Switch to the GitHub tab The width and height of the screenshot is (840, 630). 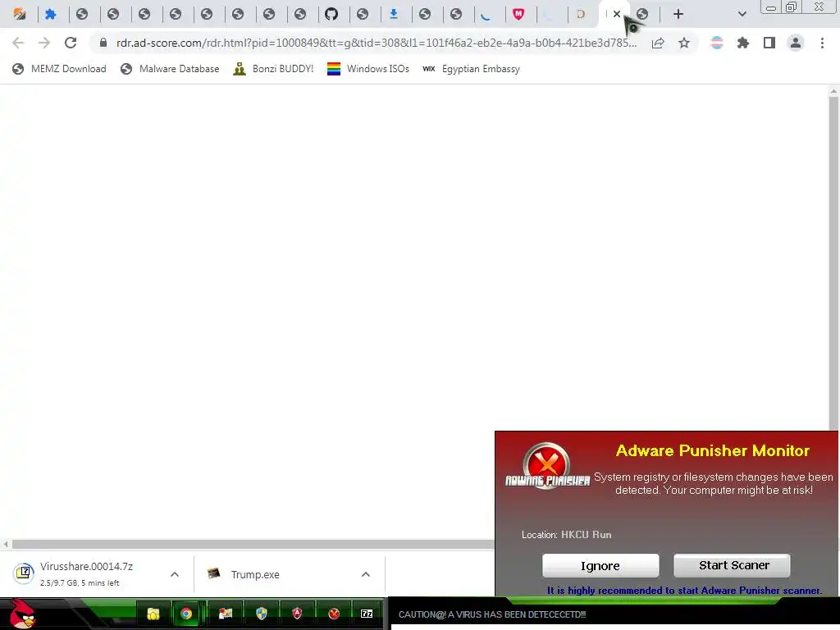[x=331, y=14]
